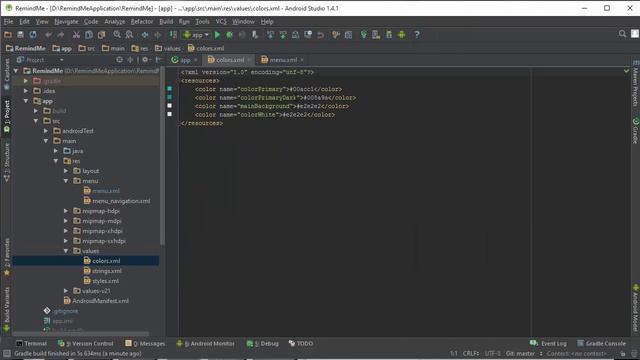Click the tool windows toggle in status corner
This screenshot has height=360, width=640.
tap(7, 353)
